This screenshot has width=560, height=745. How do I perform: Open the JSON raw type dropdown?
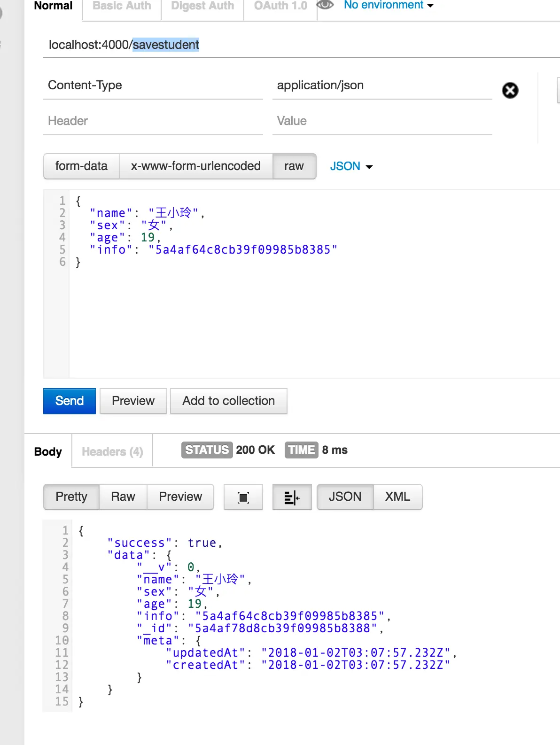click(351, 166)
